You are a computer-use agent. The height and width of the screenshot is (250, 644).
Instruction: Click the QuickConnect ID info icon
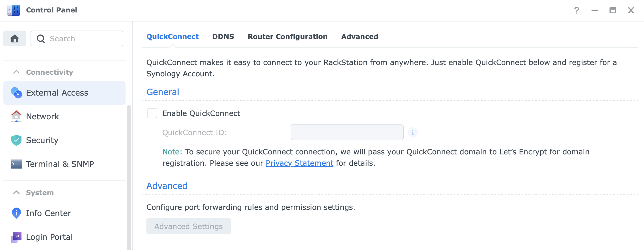pos(413,132)
